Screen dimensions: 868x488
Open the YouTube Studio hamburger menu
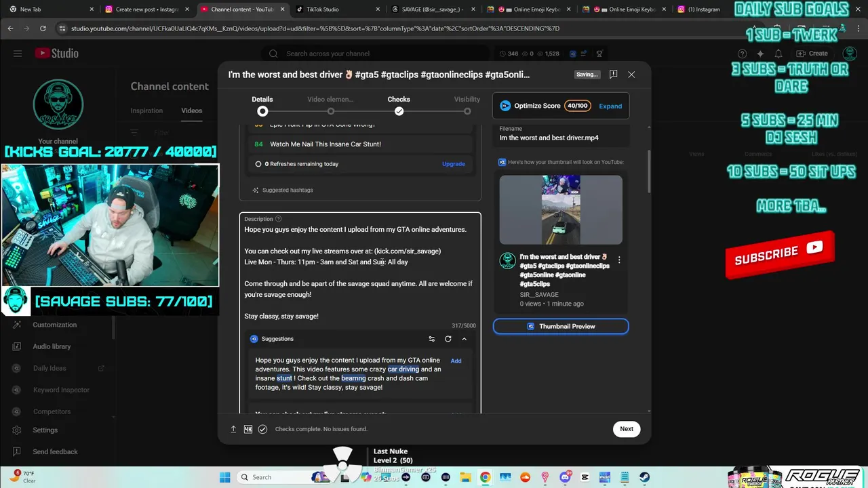click(x=18, y=54)
